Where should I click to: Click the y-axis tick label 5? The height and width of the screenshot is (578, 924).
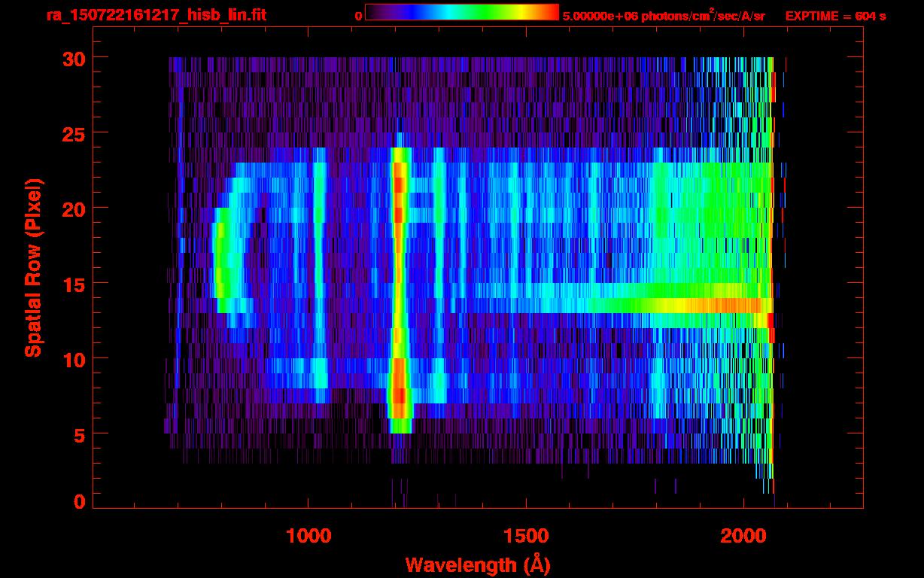78,434
